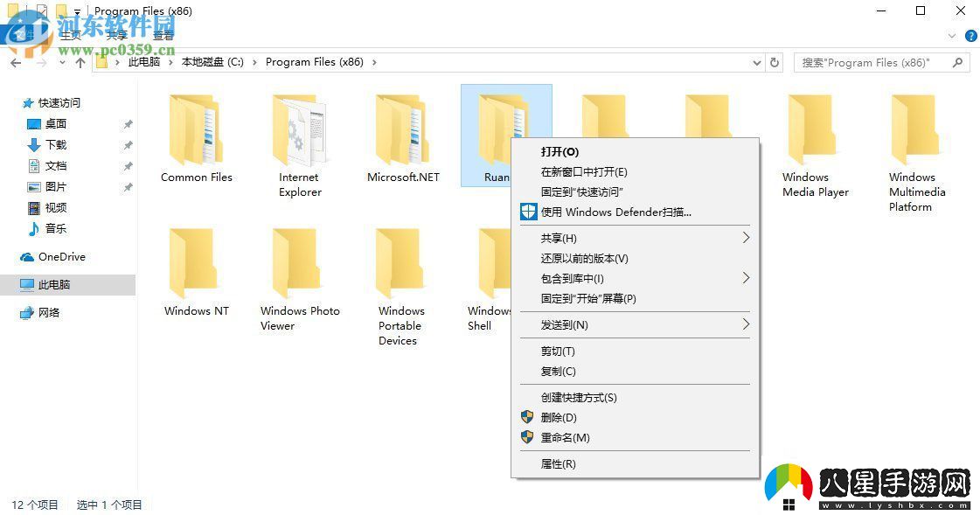Switch to the 查看 ribbon tab
Screen dimensions: 980x515
162,36
